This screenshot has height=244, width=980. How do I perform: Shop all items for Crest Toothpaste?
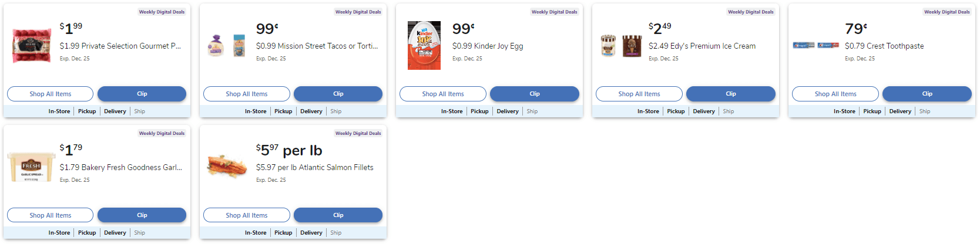tap(835, 94)
